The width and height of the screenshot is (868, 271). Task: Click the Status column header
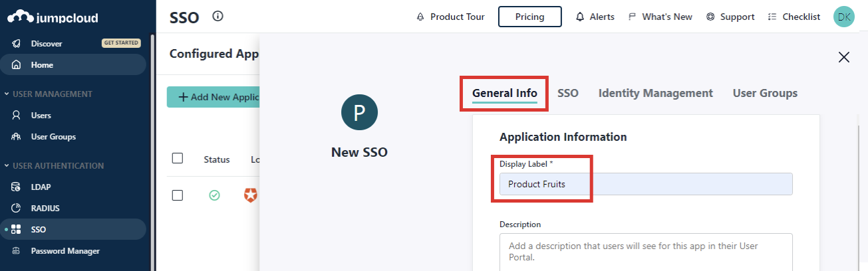(217, 159)
